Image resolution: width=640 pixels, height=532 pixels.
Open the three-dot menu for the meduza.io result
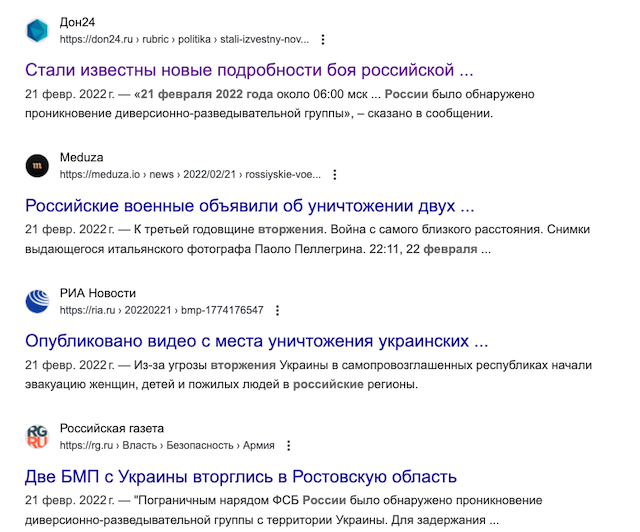[335, 175]
